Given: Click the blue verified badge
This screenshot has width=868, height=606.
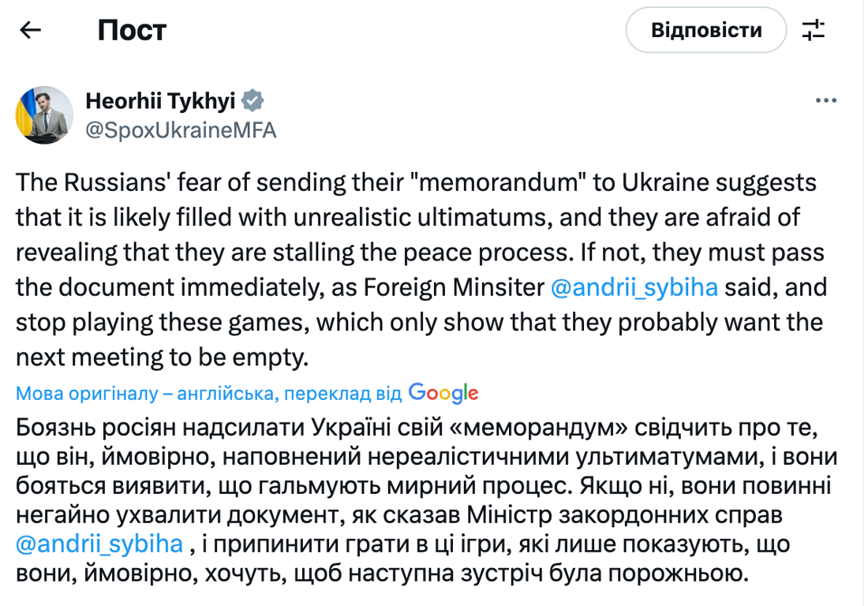Looking at the screenshot, I should click(x=253, y=101).
